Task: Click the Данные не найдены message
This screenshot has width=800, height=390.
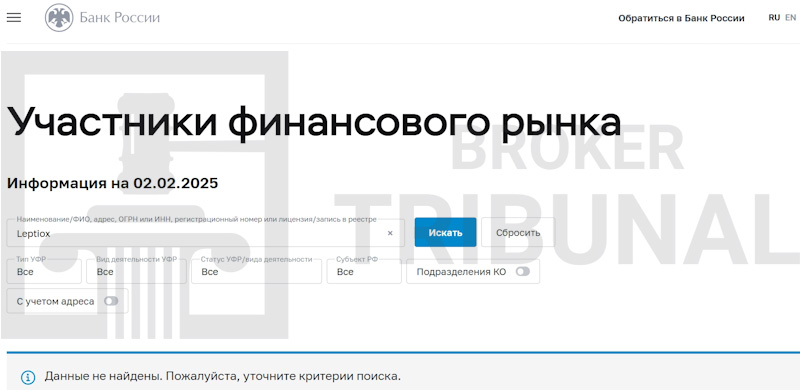Action: pos(222,377)
